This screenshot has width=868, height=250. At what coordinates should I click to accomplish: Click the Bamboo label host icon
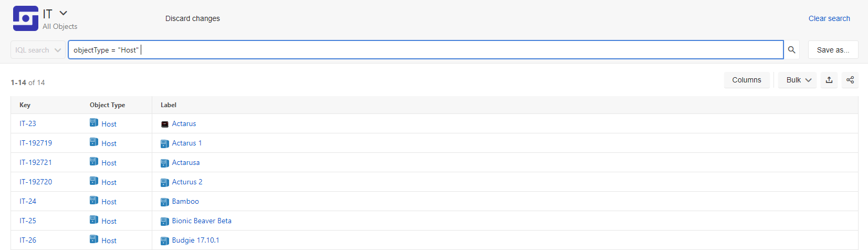tap(165, 202)
